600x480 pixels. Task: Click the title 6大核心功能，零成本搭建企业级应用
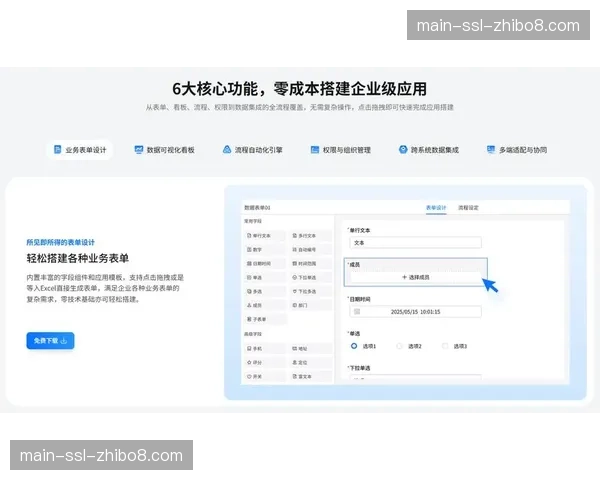(x=300, y=89)
